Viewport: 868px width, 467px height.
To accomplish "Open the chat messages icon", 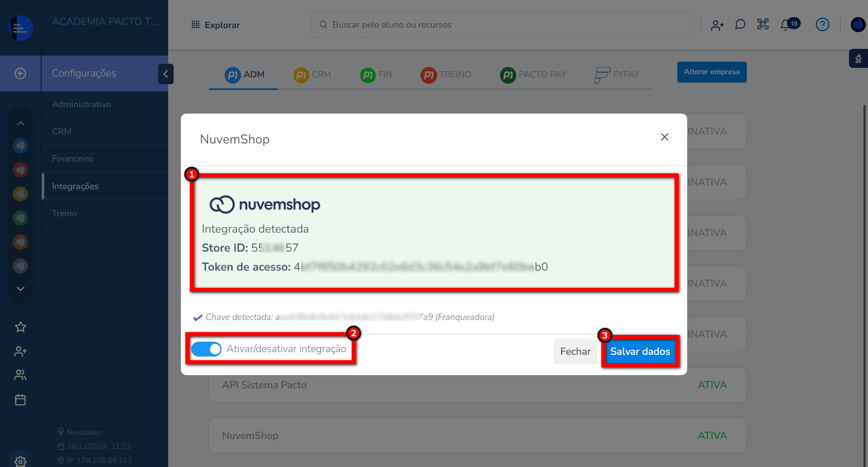I will pyautogui.click(x=740, y=24).
